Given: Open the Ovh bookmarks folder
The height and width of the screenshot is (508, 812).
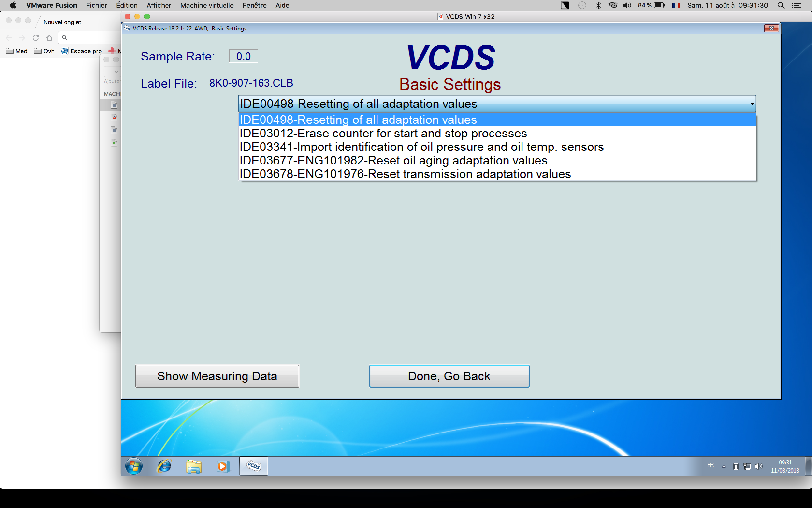Looking at the screenshot, I should 44,51.
